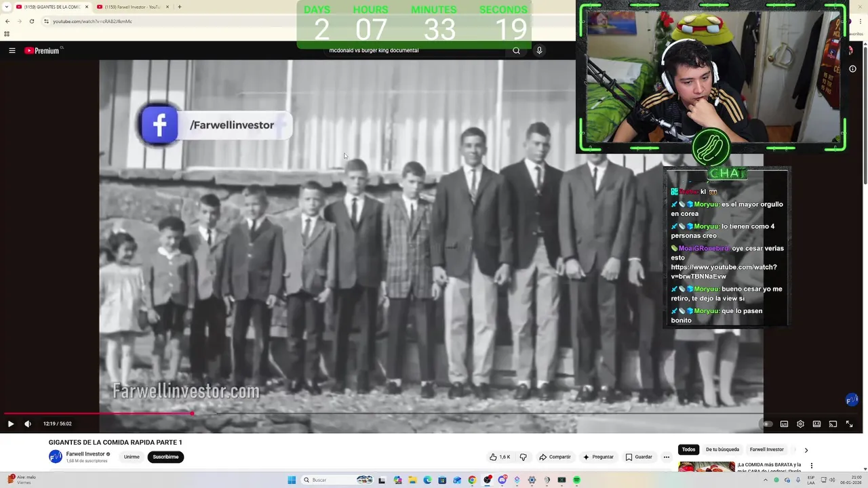Open a new browser tab

pos(179,7)
